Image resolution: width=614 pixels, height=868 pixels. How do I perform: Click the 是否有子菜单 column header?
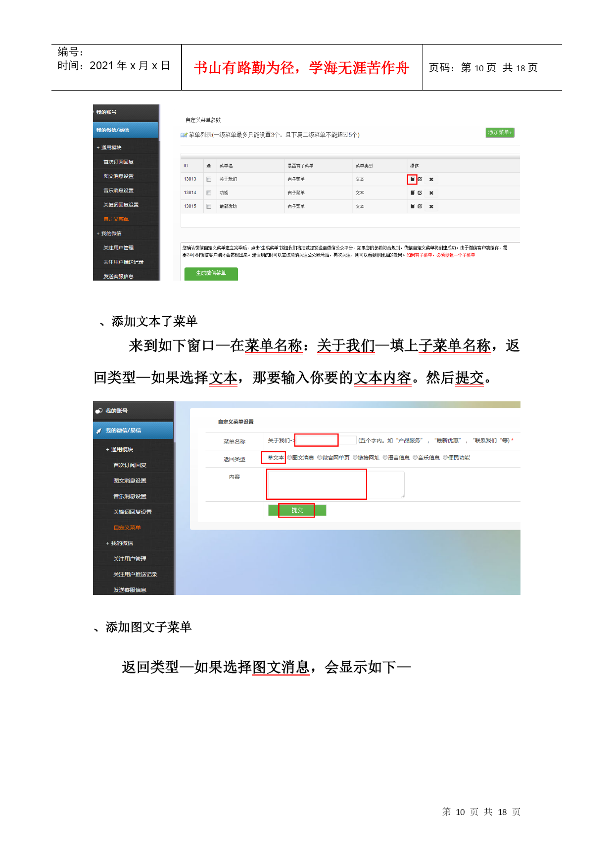(300, 166)
